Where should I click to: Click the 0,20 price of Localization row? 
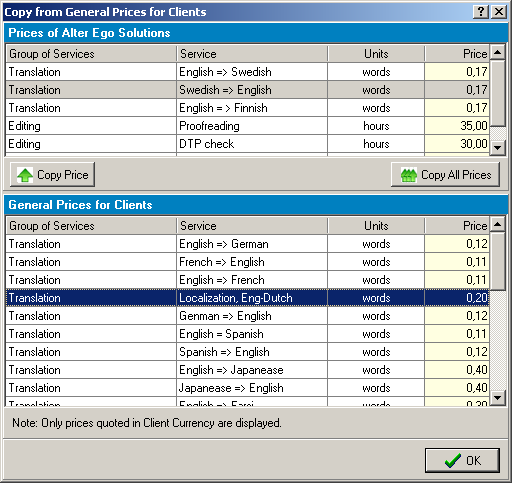coord(457,298)
